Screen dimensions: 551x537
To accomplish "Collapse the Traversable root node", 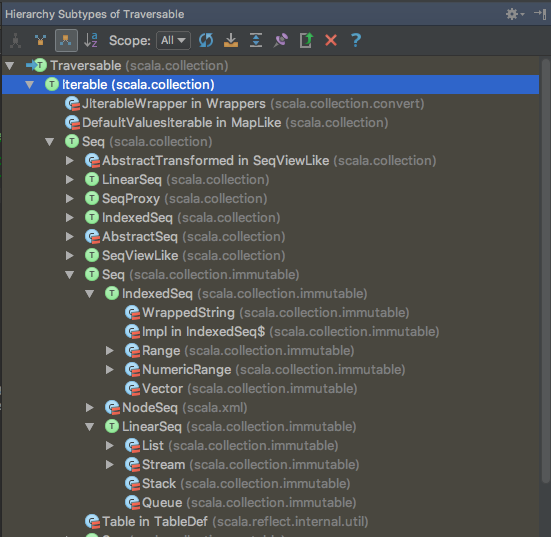I will (x=9, y=66).
